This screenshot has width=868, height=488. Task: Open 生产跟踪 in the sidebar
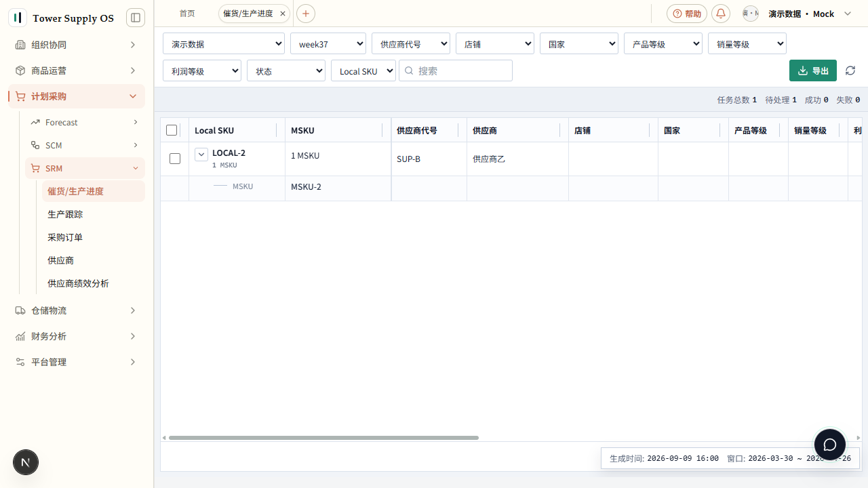(x=92, y=214)
